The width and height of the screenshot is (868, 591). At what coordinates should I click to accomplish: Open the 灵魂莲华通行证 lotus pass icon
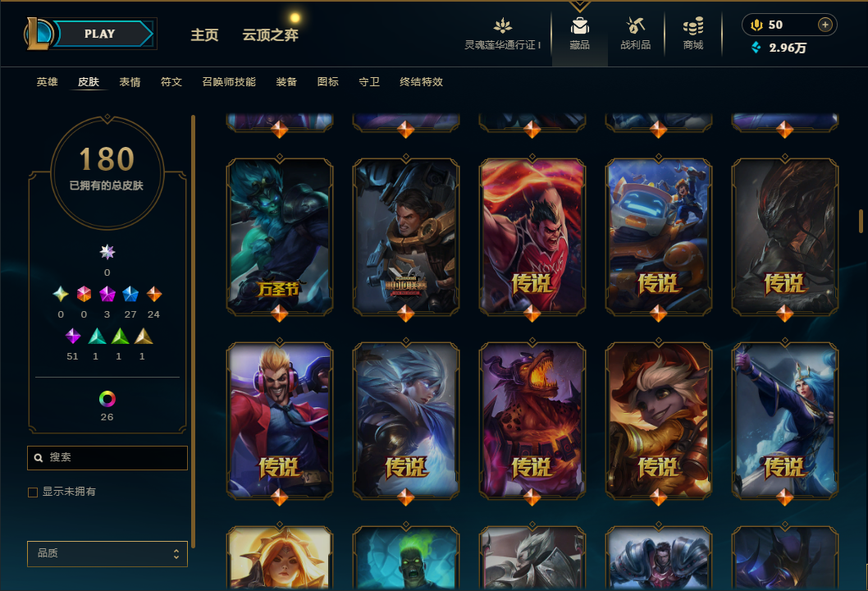(x=502, y=26)
